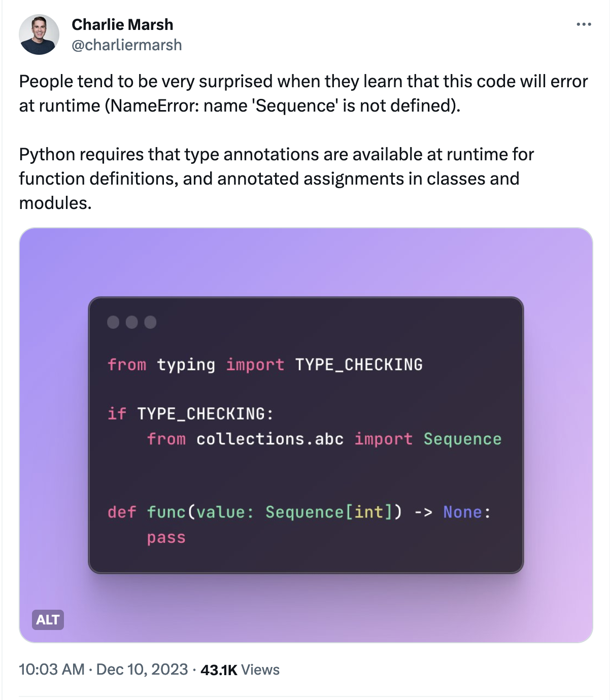Image resolution: width=610 pixels, height=700 pixels.
Task: Click the first gray window dot in code image
Action: pyautogui.click(x=113, y=322)
